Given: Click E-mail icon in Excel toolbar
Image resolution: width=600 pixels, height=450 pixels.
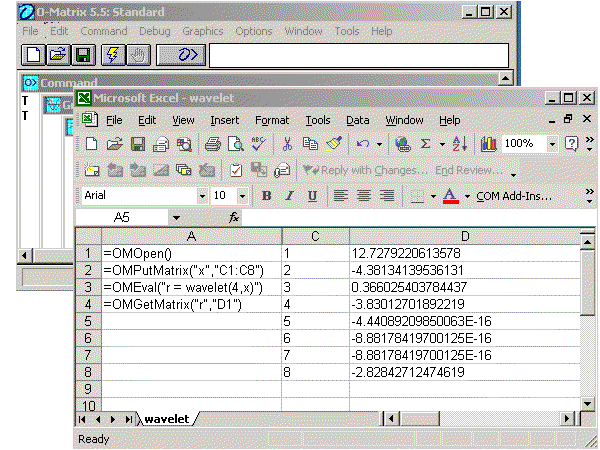Looking at the screenshot, I should coord(161,145).
